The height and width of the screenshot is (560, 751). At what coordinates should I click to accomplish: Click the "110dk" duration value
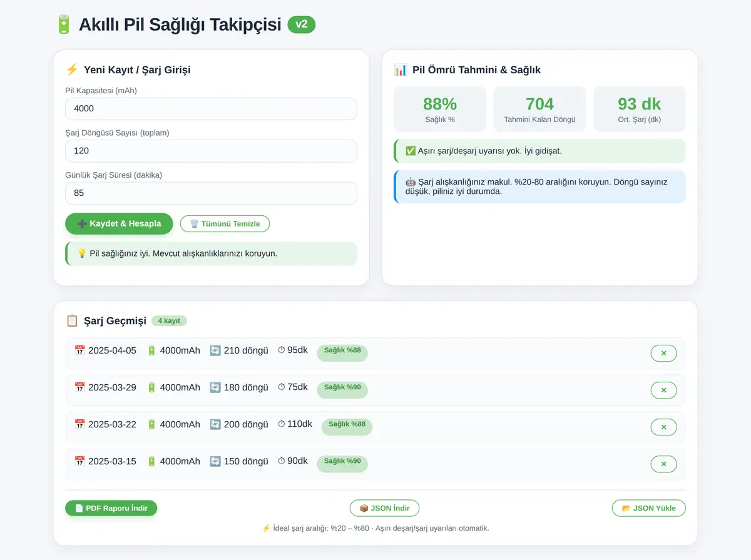pyautogui.click(x=300, y=424)
